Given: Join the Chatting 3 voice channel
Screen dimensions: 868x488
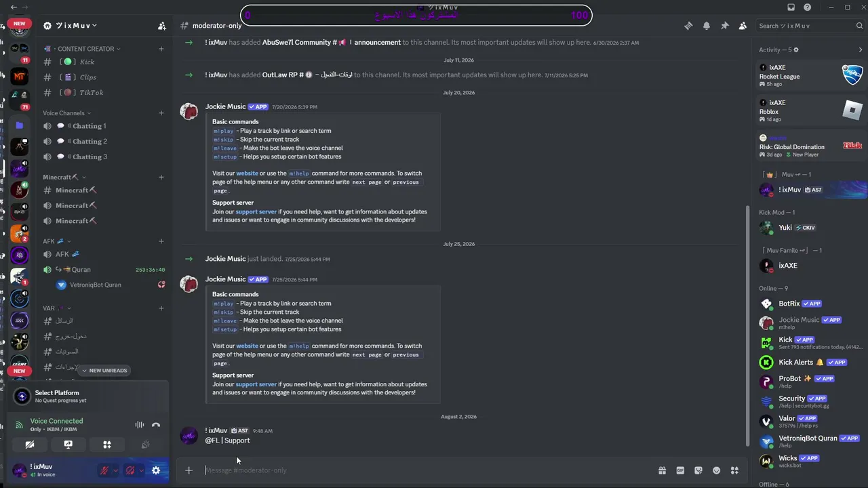Looking at the screenshot, I should 104,157.
